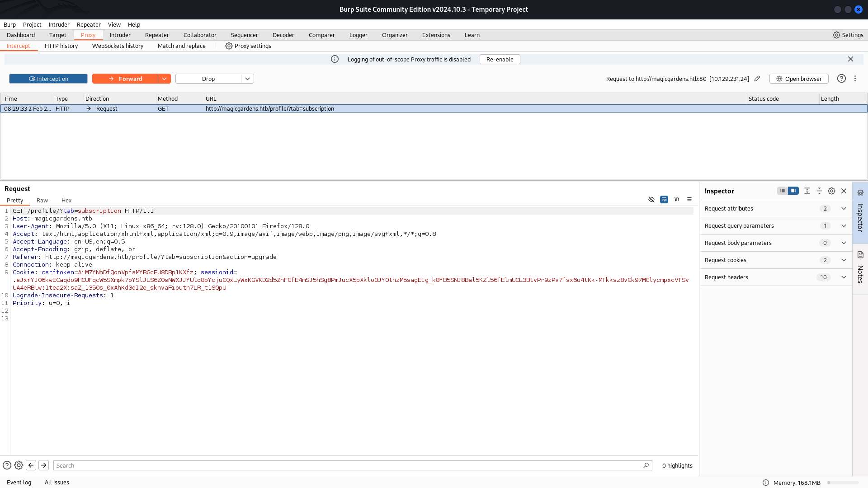Expand Request query parameters section

[776, 225]
